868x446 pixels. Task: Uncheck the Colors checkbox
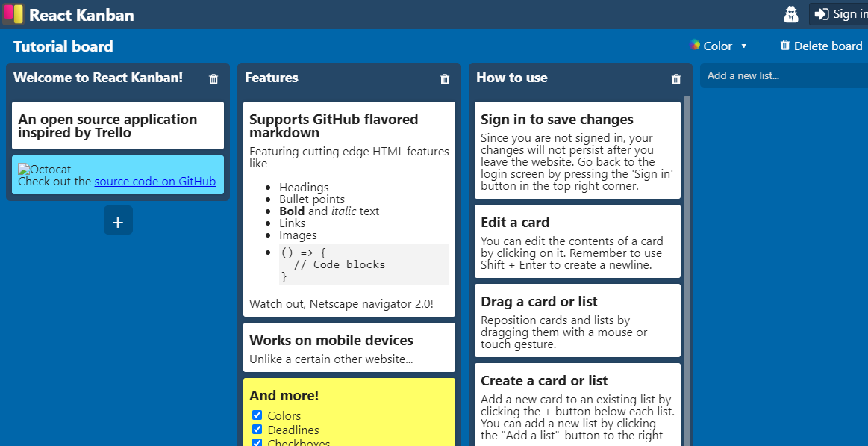tap(257, 415)
